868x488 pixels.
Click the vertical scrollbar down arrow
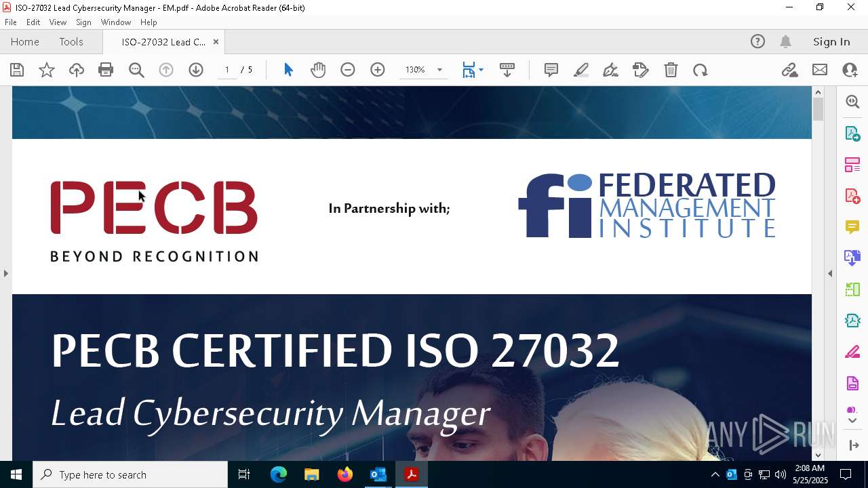click(818, 455)
